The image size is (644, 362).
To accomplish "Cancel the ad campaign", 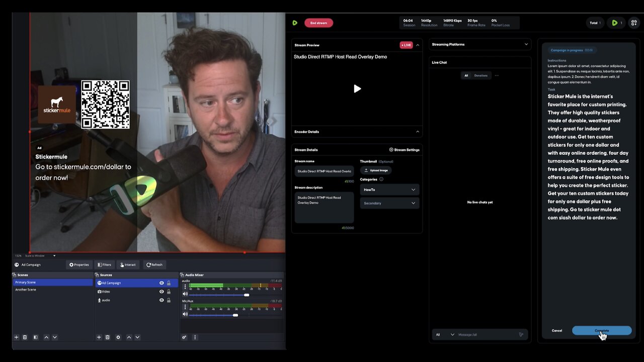I will pos(557,330).
